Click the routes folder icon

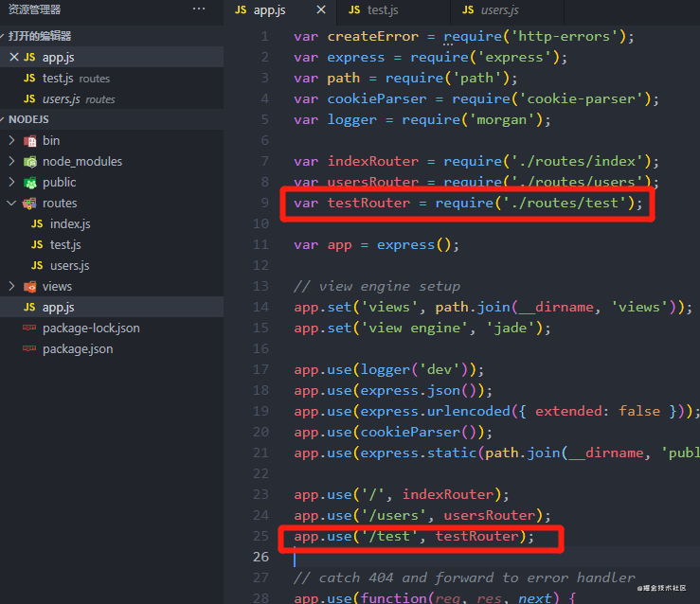pyautogui.click(x=30, y=204)
